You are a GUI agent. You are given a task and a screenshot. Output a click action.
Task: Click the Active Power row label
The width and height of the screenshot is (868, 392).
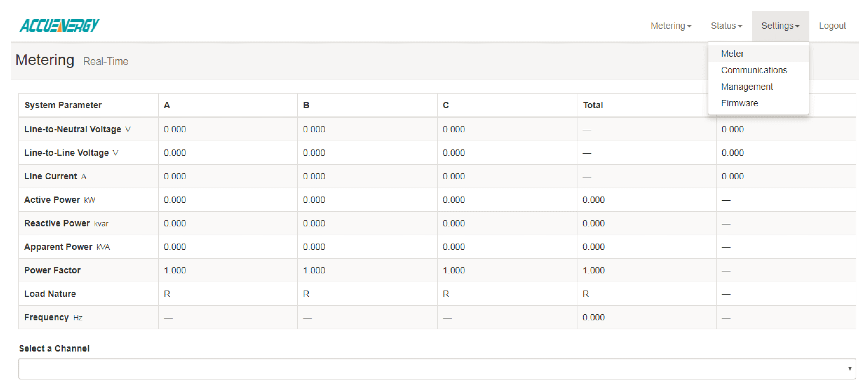pyautogui.click(x=52, y=200)
